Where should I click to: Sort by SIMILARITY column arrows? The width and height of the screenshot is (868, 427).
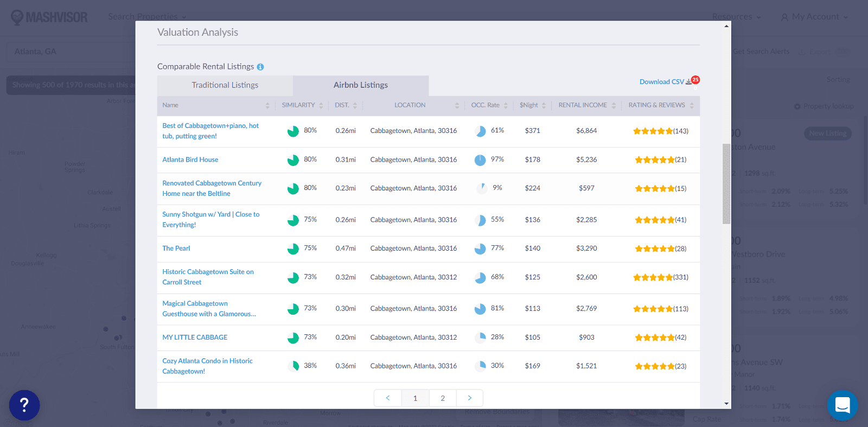point(321,105)
